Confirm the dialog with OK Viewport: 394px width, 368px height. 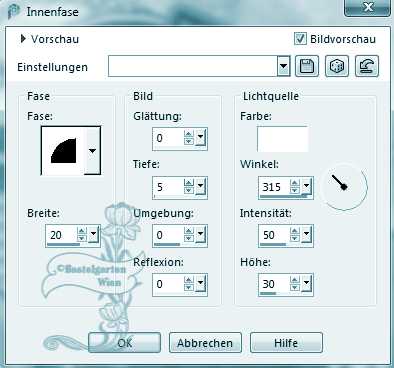point(124,342)
